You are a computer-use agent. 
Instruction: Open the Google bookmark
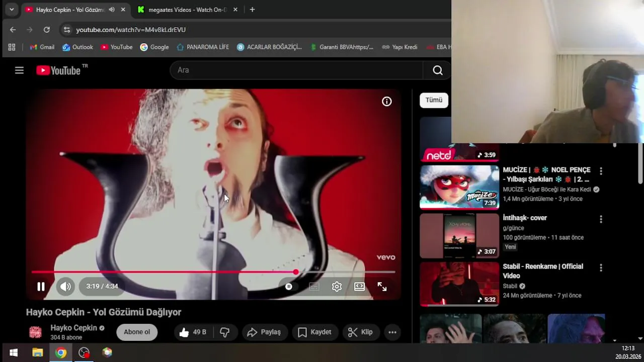pos(154,47)
